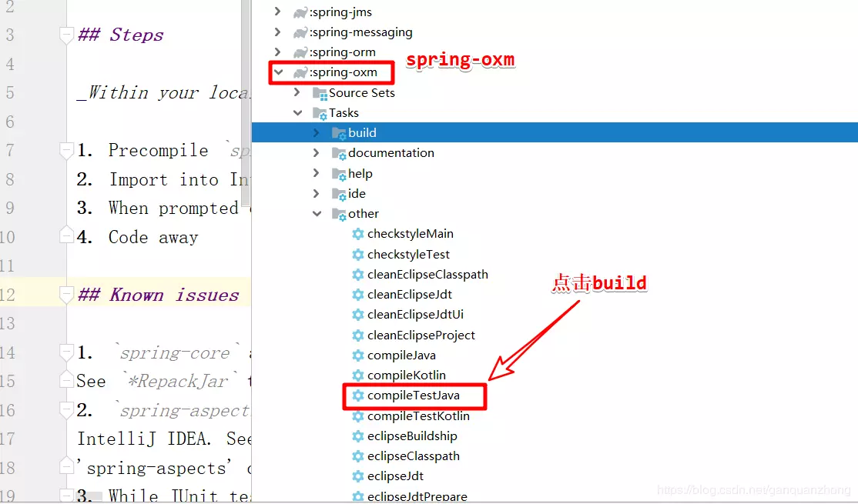Click the eclipseClasspath gear icon
This screenshot has width=858, height=504.
pos(358,456)
